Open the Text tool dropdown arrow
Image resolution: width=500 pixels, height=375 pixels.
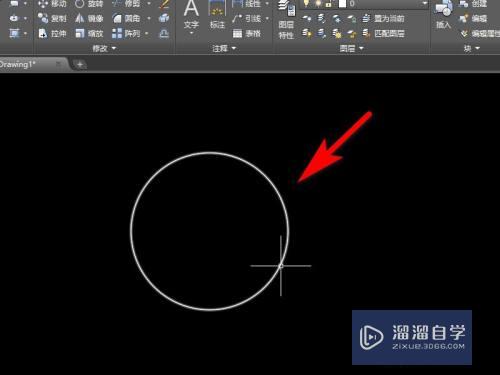point(191,33)
